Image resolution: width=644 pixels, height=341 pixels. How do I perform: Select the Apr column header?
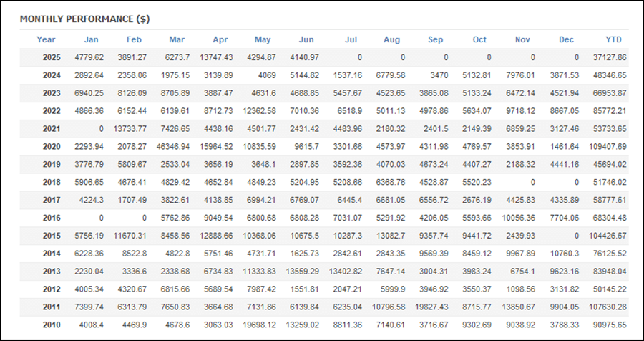[220, 39]
